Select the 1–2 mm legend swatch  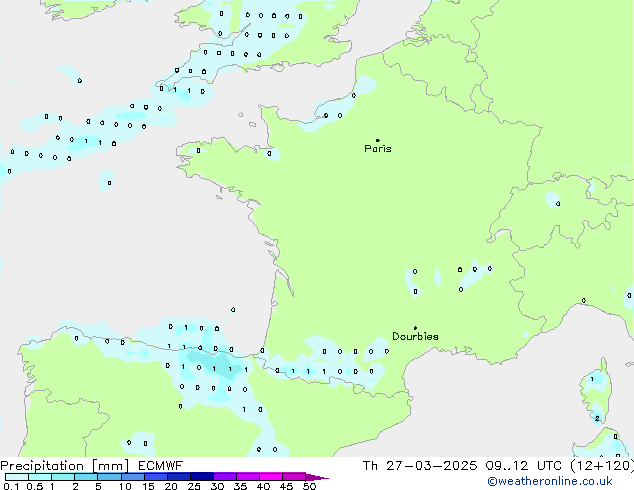pyautogui.click(x=63, y=477)
